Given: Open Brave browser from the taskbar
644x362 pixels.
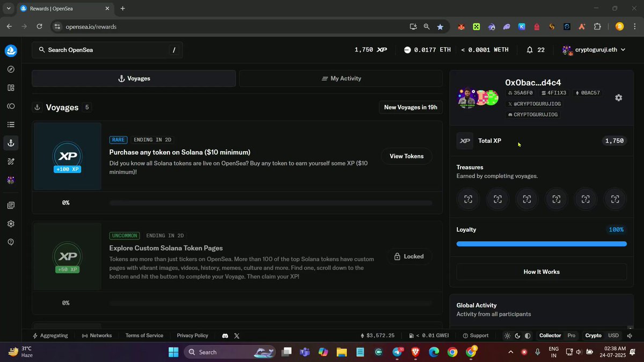Looking at the screenshot, I should (415, 352).
